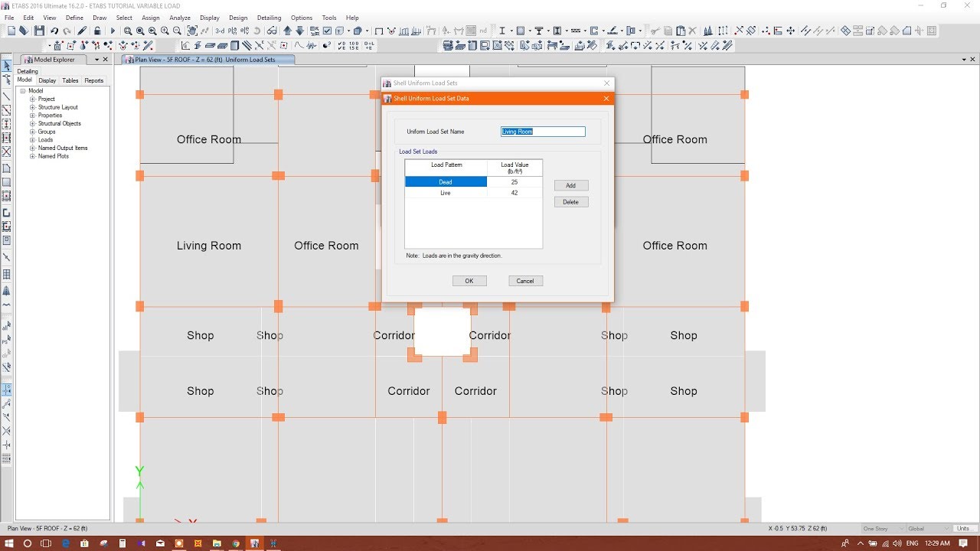
Task: Run Analysis using the play arrow icon
Action: point(113,31)
